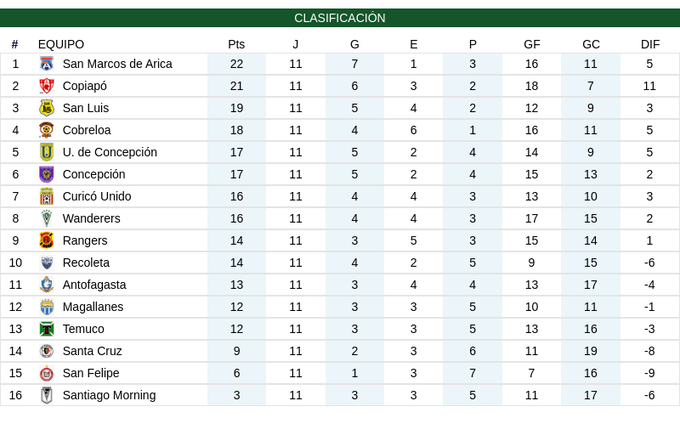Image resolution: width=680 pixels, height=435 pixels.
Task: Click the San Marcos de Arica crest
Action: tap(46, 64)
